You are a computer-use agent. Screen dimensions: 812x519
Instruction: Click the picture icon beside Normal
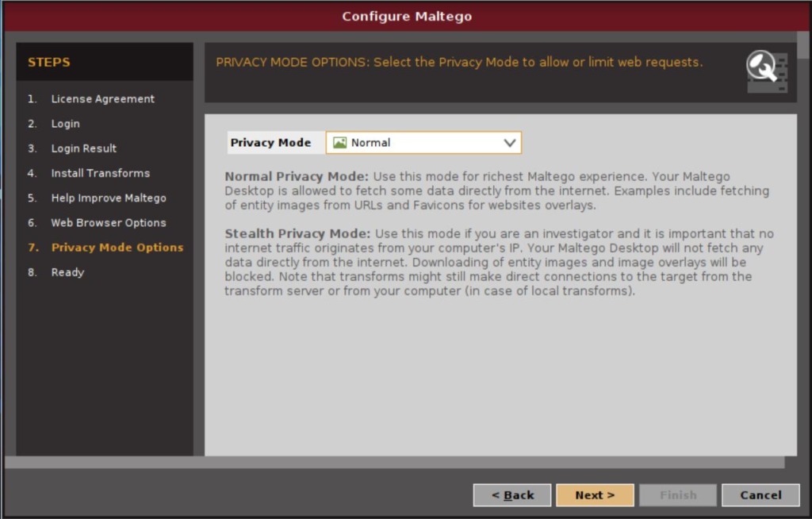pos(340,143)
